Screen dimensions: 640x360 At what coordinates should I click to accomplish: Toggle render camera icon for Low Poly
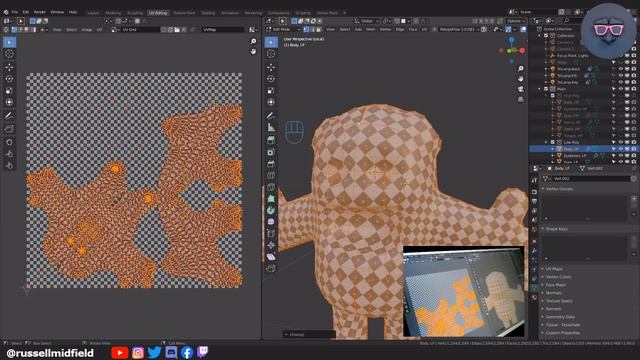(633, 142)
